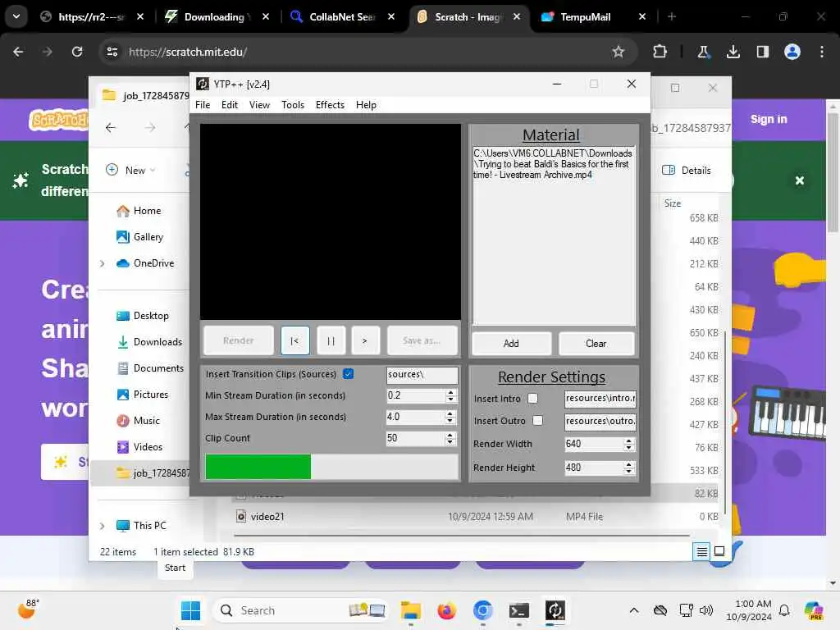Open File Explorer from taskbar
Image resolution: width=840 pixels, height=630 pixels.
click(x=410, y=610)
